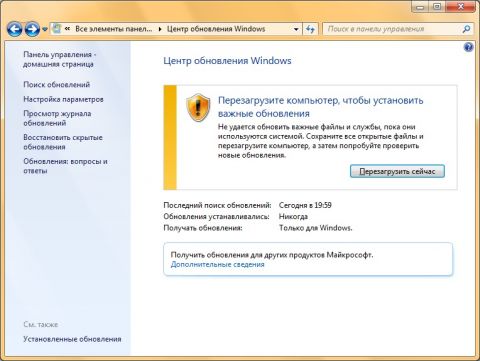Open address bar history dropdown
Screen dimensions: 480x361
[296, 29]
